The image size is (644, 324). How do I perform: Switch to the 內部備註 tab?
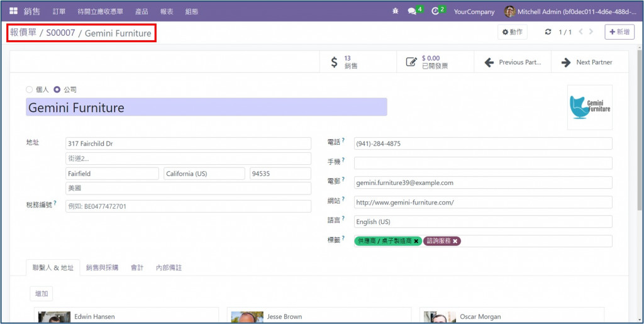[x=169, y=268]
